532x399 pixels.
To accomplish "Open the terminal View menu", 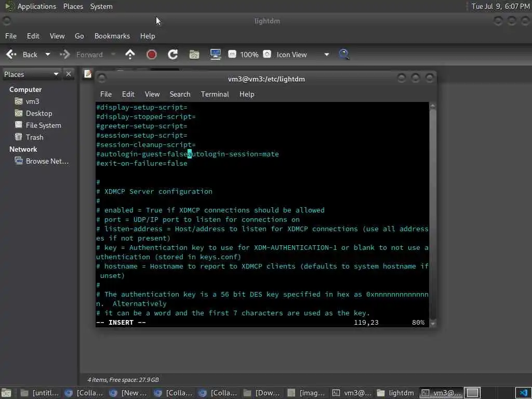I will (x=152, y=95).
